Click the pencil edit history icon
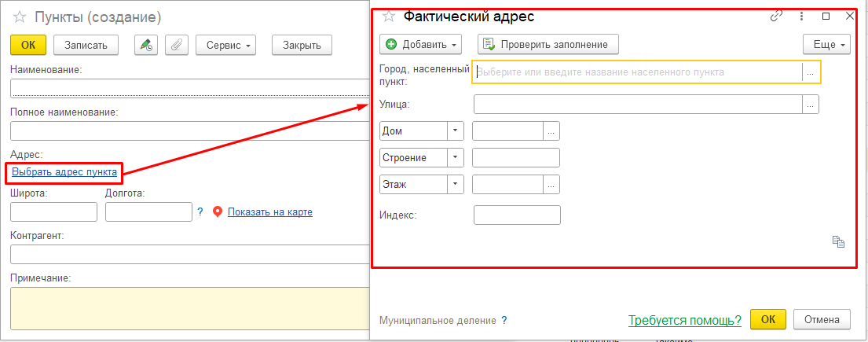Image resolution: width=868 pixels, height=342 pixels. 147,46
